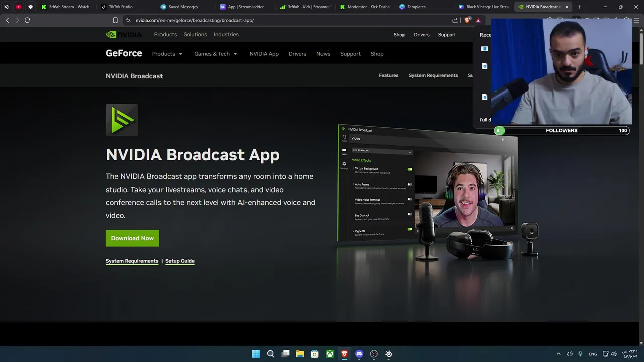Image resolution: width=644 pixels, height=362 pixels.
Task: Jump to the Features section
Action: [389, 75]
